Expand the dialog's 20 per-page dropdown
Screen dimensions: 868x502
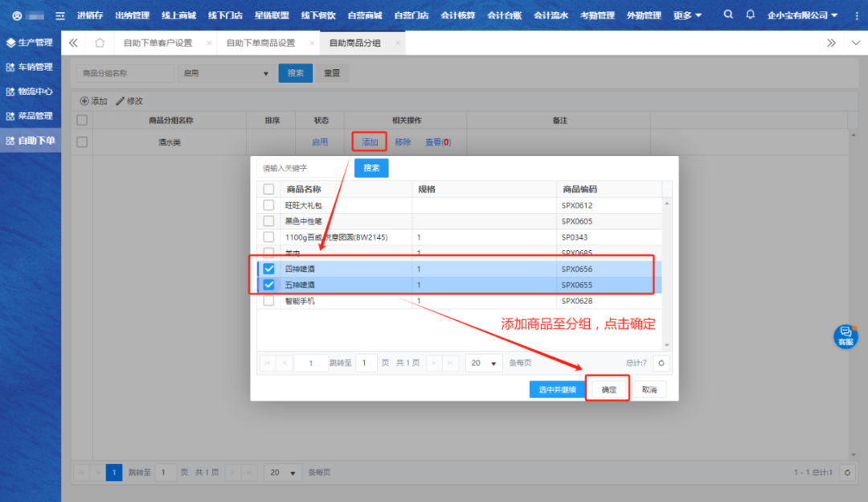(484, 363)
